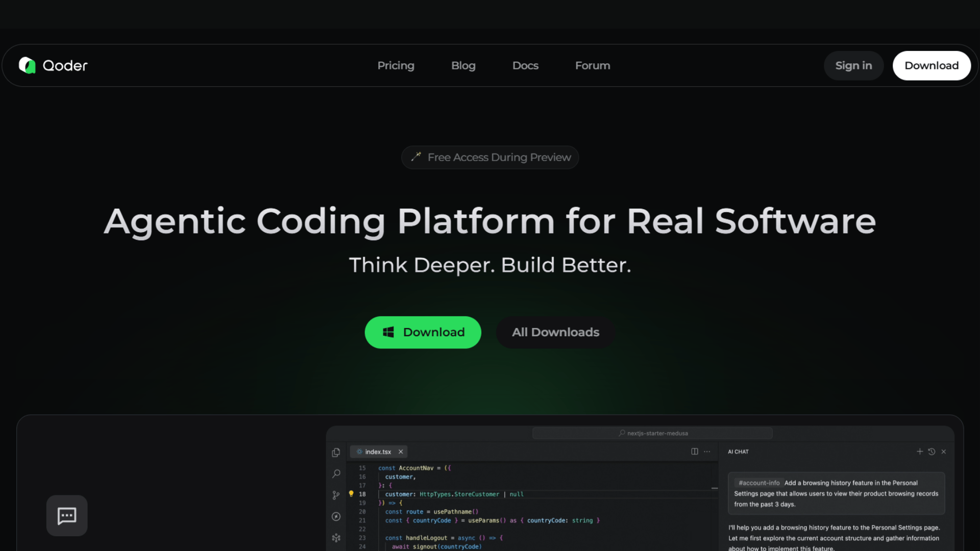Open the All Downloads page
This screenshot has width=980, height=551.
coord(555,332)
